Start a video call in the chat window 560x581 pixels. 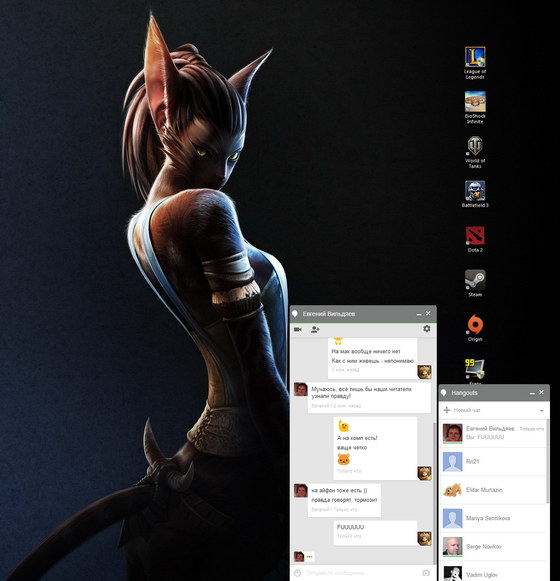(298, 329)
